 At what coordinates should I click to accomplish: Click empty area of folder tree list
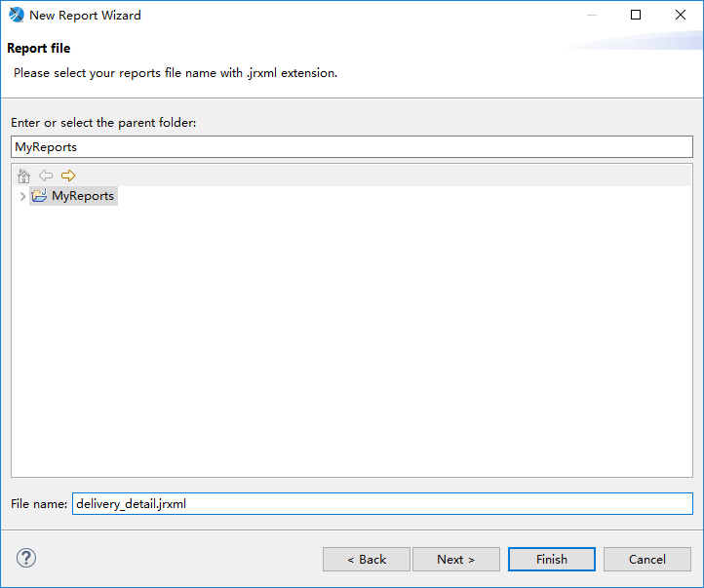coord(352,341)
